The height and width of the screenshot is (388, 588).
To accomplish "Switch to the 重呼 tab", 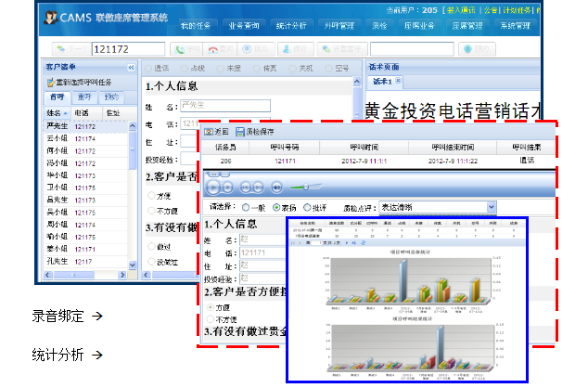I will pyautogui.click(x=84, y=97).
